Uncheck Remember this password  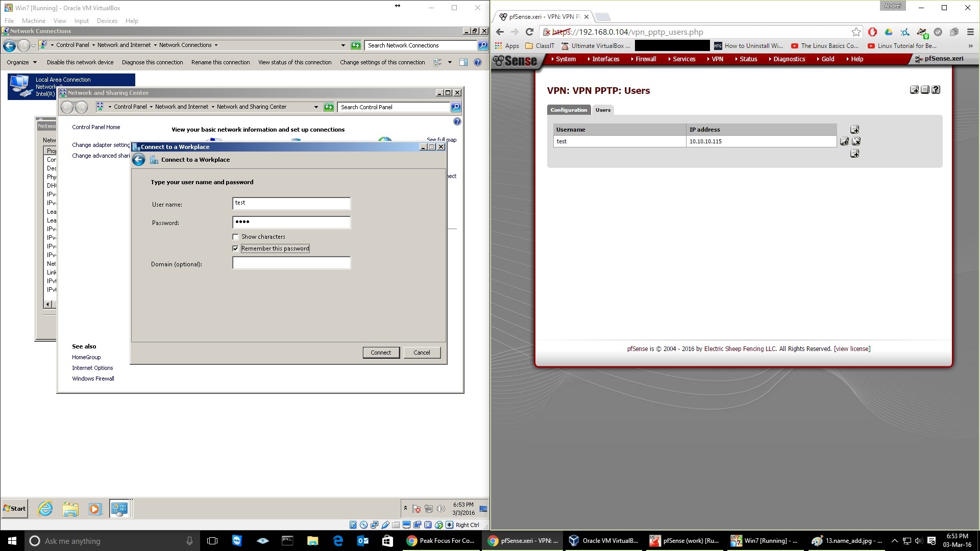coord(235,248)
